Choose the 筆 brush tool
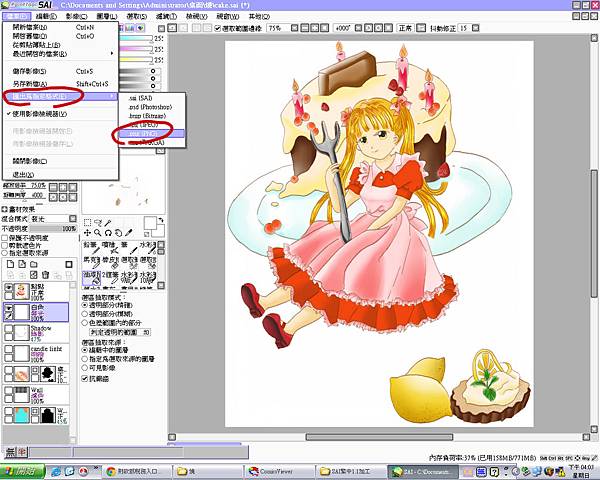The width and height of the screenshot is (600, 480). [x=129, y=248]
